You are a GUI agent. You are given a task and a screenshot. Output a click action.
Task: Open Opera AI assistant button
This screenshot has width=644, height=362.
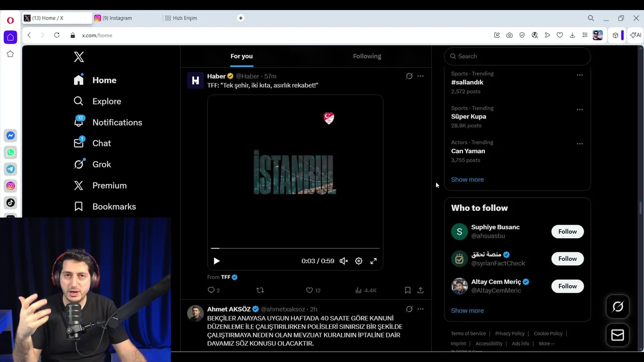coord(635,35)
